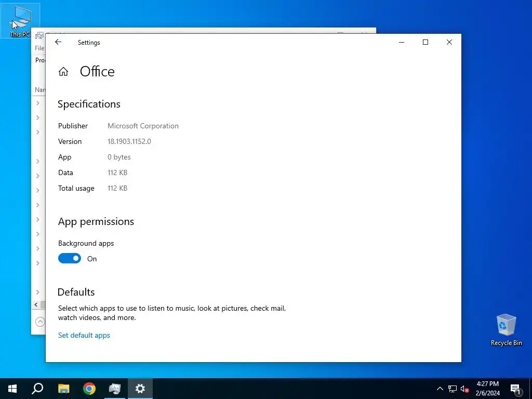Click Fewer details circle arrow in Task Manager

40,322
